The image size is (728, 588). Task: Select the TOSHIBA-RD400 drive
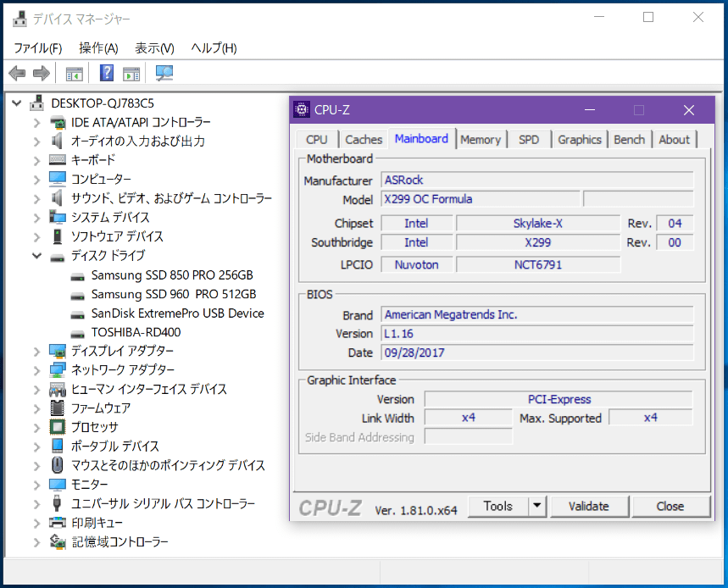click(x=136, y=332)
